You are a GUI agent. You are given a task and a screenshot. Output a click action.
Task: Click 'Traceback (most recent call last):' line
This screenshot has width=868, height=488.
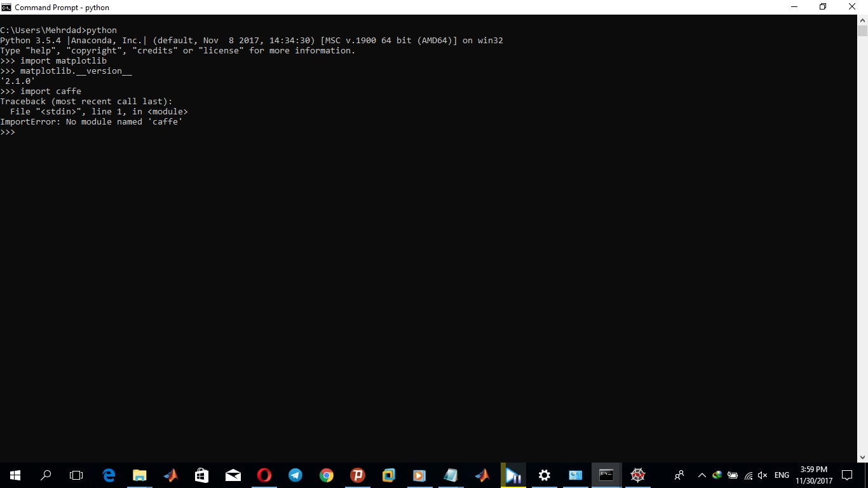(86, 102)
